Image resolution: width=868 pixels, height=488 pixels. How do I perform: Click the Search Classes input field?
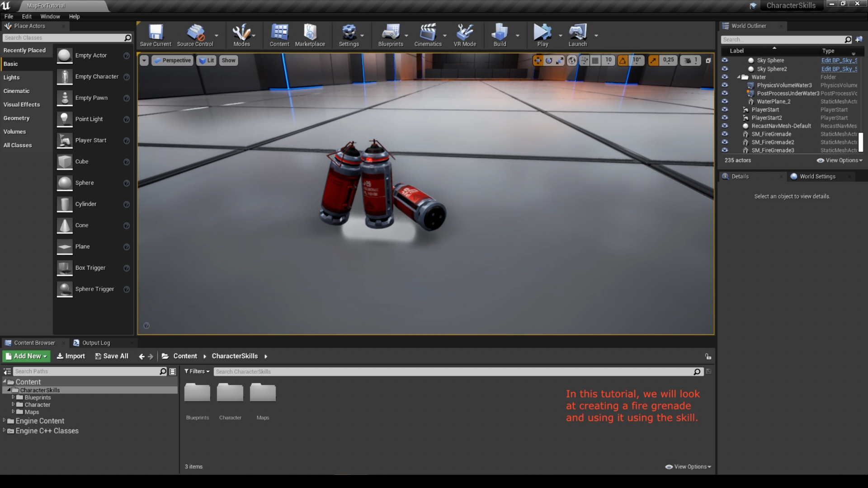(63, 38)
